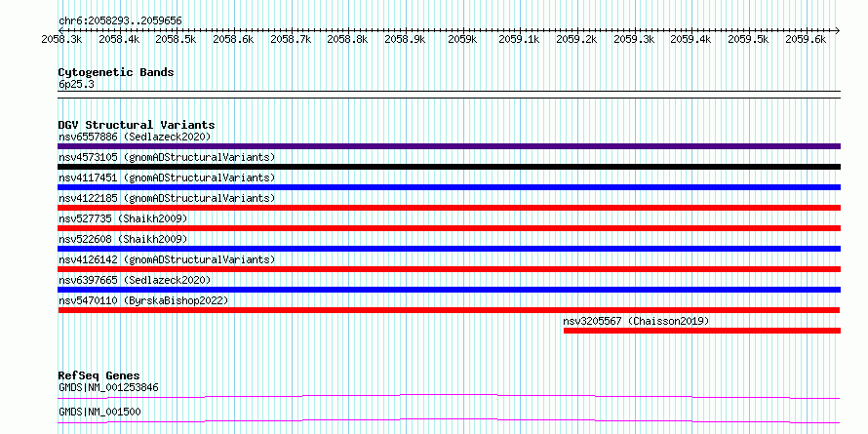Click the 2058.8k ruler mark
The height and width of the screenshot is (434, 868).
pos(347,39)
